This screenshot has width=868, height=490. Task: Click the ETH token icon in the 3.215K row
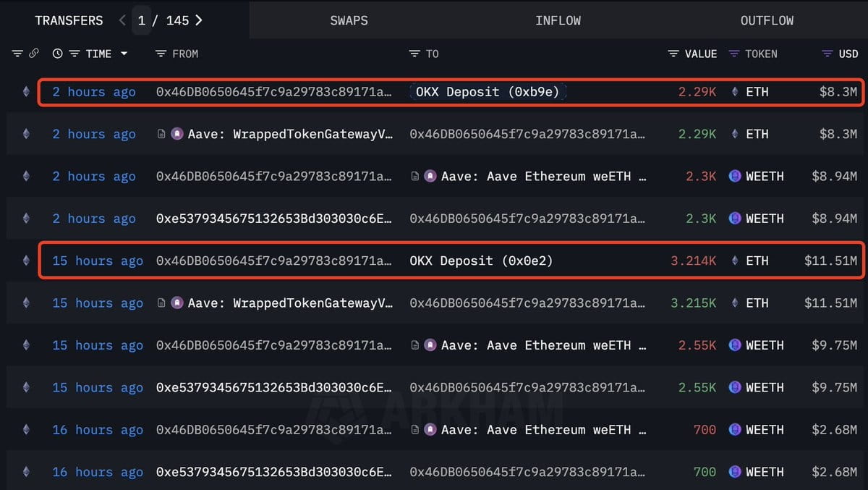735,303
